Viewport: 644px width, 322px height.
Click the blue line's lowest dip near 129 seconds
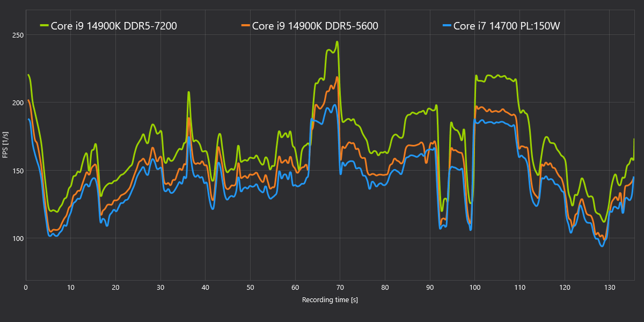tap(602, 246)
